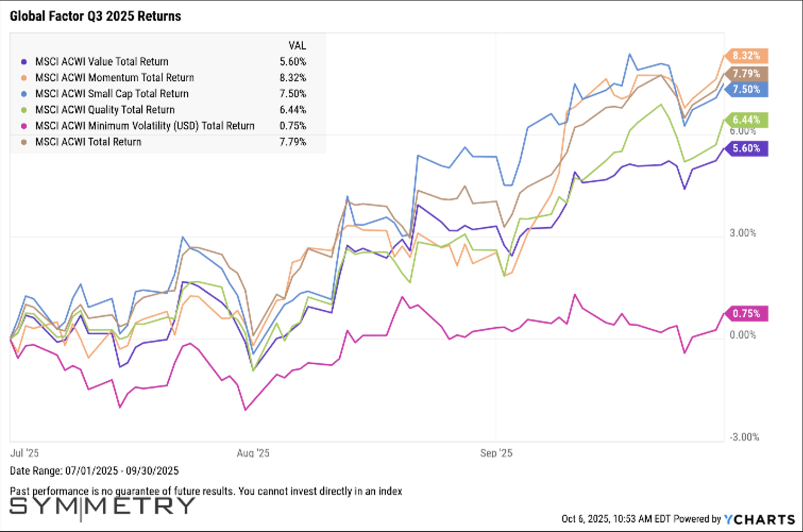The height and width of the screenshot is (532, 803).
Task: Click the 8.32% orange end-value tag
Action: [x=746, y=56]
